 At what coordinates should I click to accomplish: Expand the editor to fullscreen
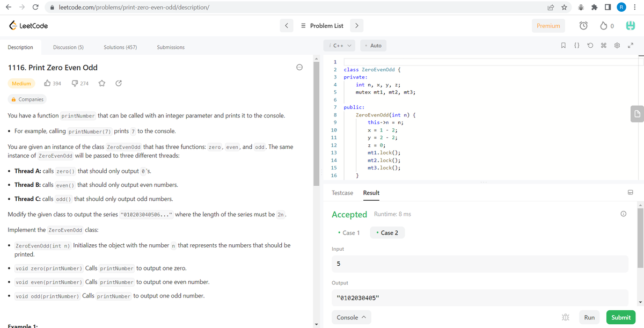click(631, 46)
